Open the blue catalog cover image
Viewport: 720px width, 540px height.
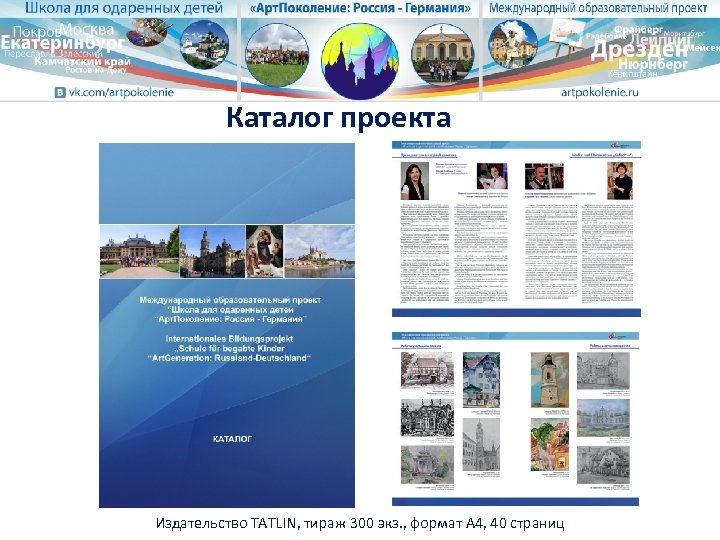pyautogui.click(x=227, y=325)
